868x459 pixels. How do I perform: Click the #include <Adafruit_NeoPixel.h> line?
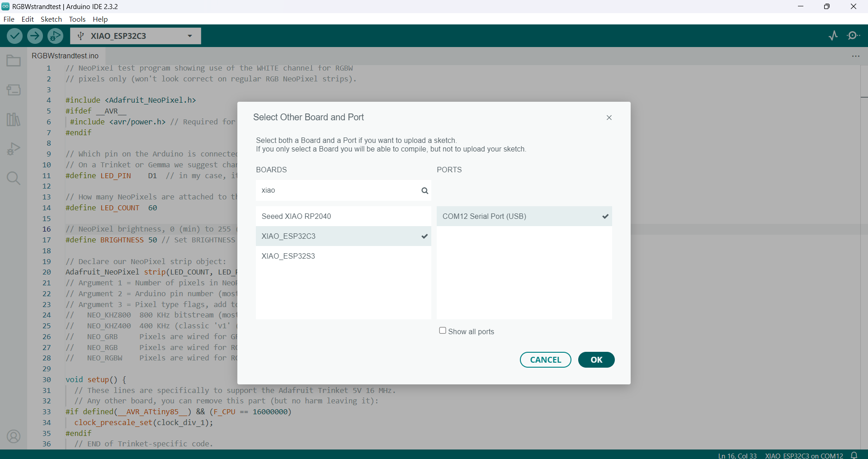click(x=131, y=100)
